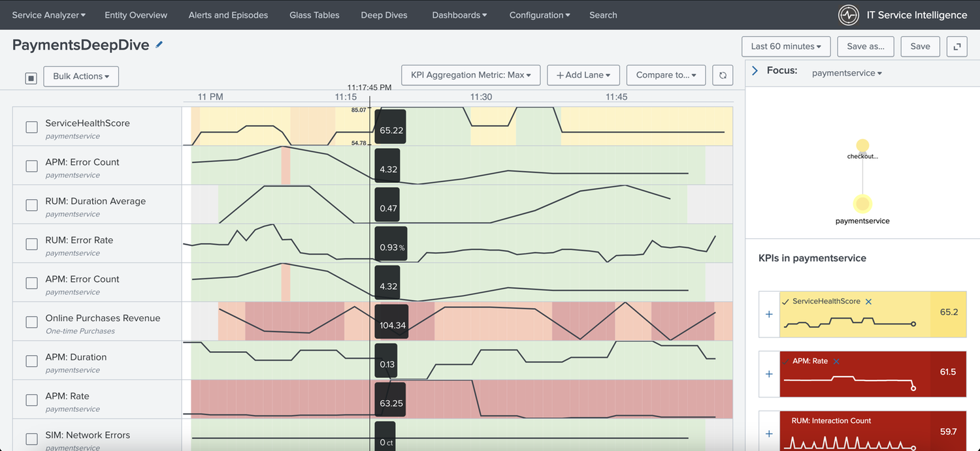Select the paymentservice node in topology
Viewport: 980px width, 451px height.
pos(862,204)
